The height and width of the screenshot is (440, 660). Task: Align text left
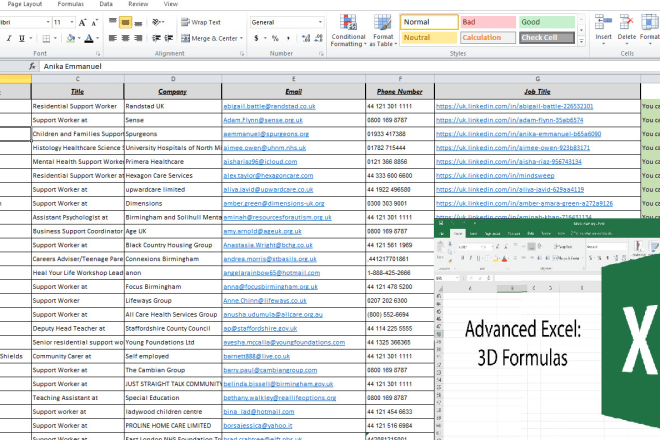click(113, 38)
